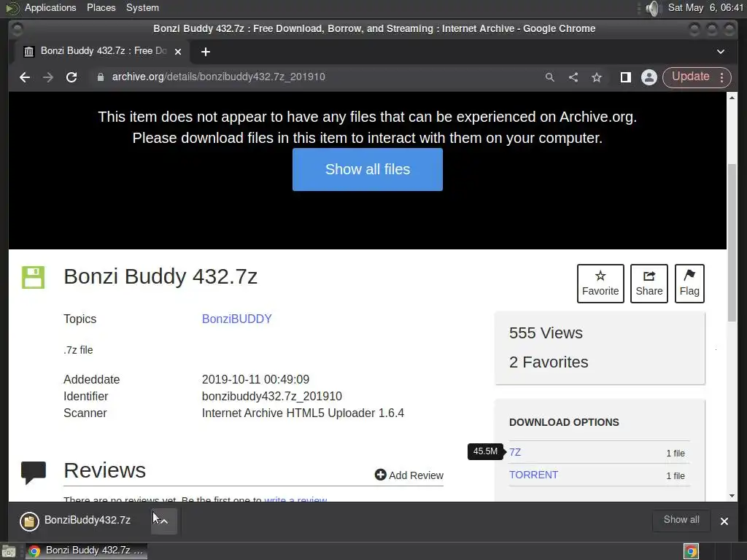Share this page from the address bar

tap(573, 77)
